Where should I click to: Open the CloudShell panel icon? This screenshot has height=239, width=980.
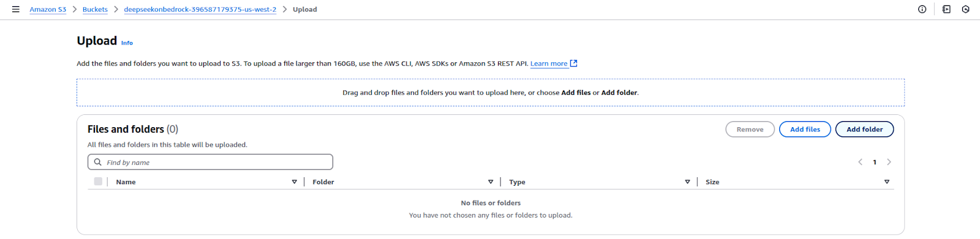946,9
